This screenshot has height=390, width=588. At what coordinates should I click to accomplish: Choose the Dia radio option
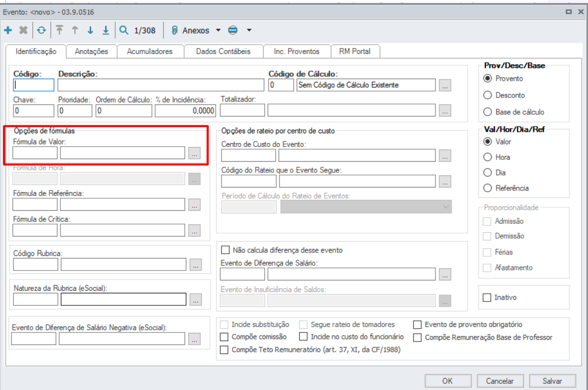pos(487,172)
